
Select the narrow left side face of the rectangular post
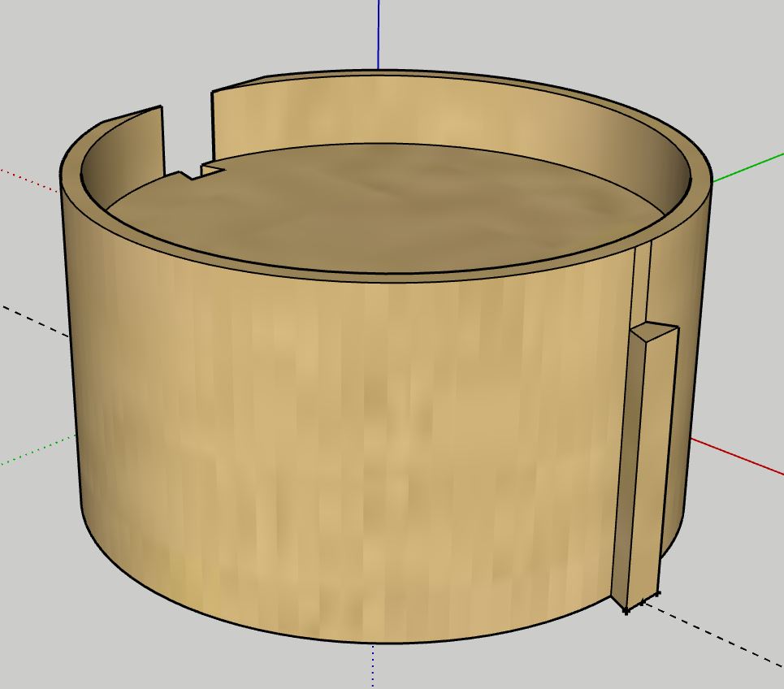(629, 465)
